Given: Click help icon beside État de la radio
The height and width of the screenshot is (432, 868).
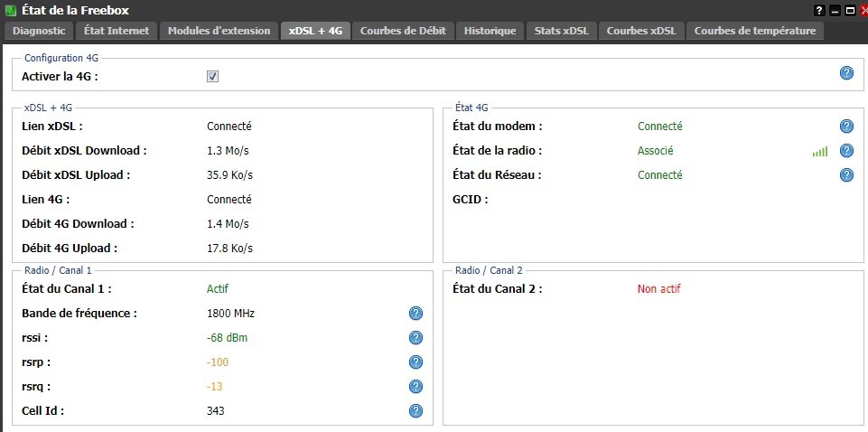Looking at the screenshot, I should 846,151.
